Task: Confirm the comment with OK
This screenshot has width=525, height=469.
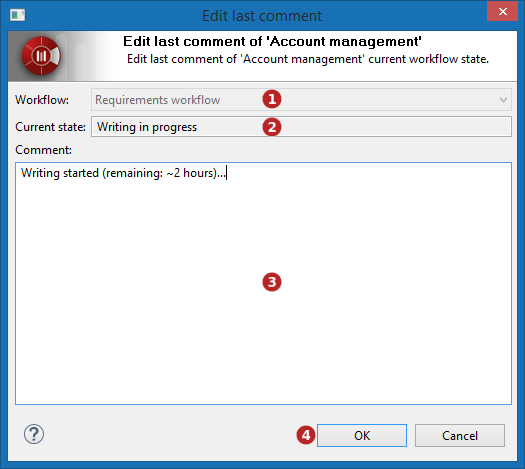Action: pyautogui.click(x=362, y=436)
